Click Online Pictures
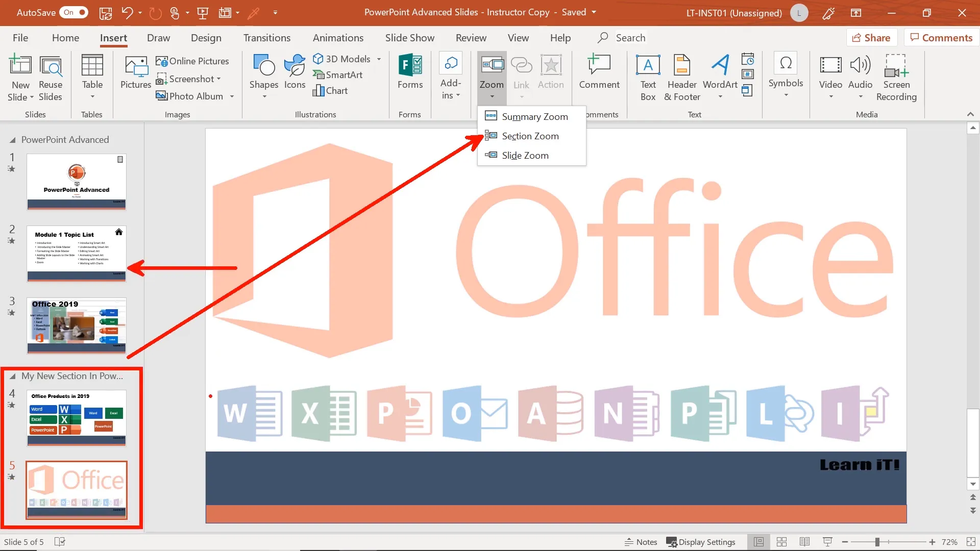The width and height of the screenshot is (980, 551). tap(192, 61)
